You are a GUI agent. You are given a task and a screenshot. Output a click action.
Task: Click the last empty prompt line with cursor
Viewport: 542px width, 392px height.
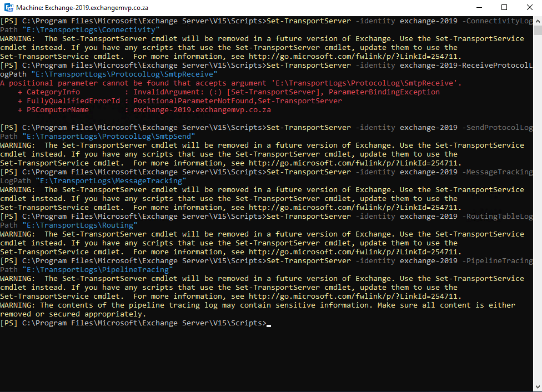(x=135, y=323)
